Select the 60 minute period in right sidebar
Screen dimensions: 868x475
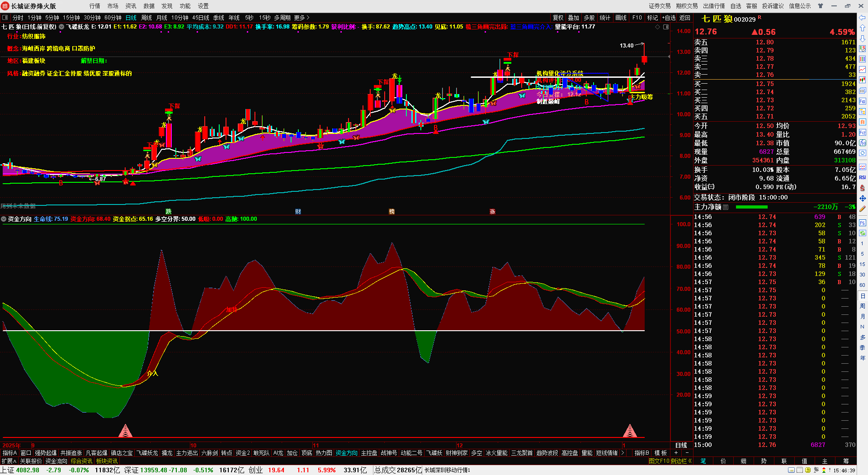click(863, 285)
